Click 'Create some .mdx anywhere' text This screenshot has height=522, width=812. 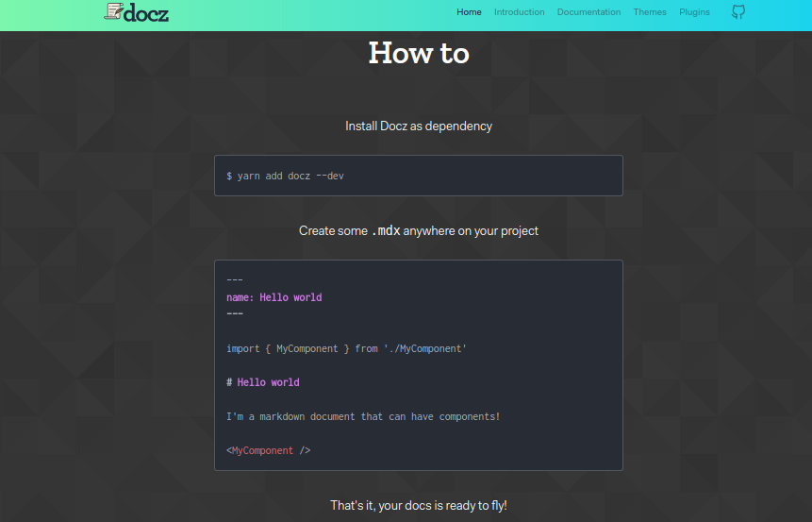click(419, 230)
